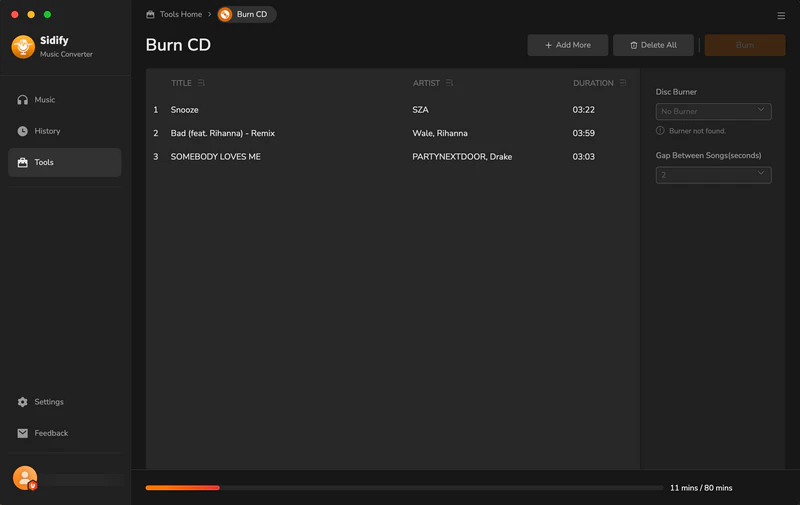Click the Add More button
Viewport: 800px width, 505px height.
tap(568, 45)
